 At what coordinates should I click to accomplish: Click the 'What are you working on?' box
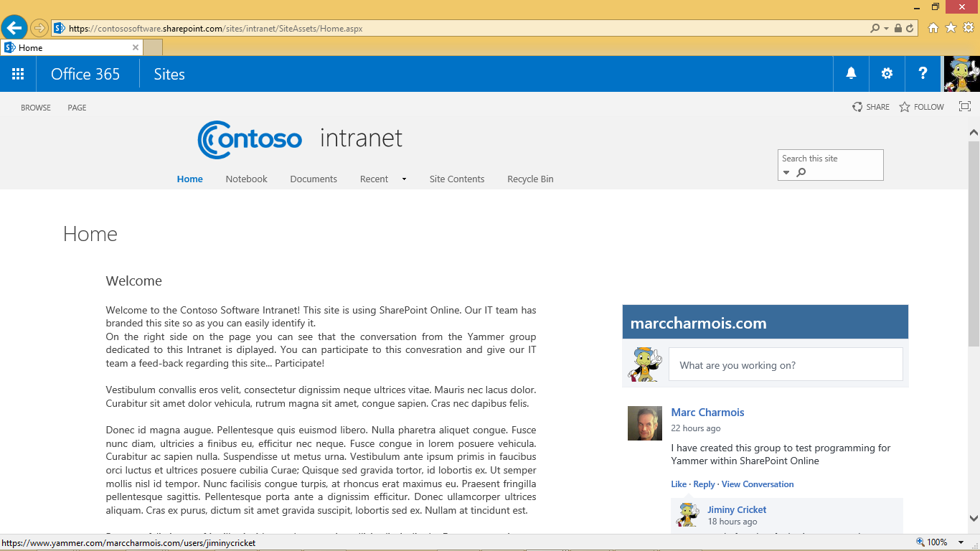[786, 364]
